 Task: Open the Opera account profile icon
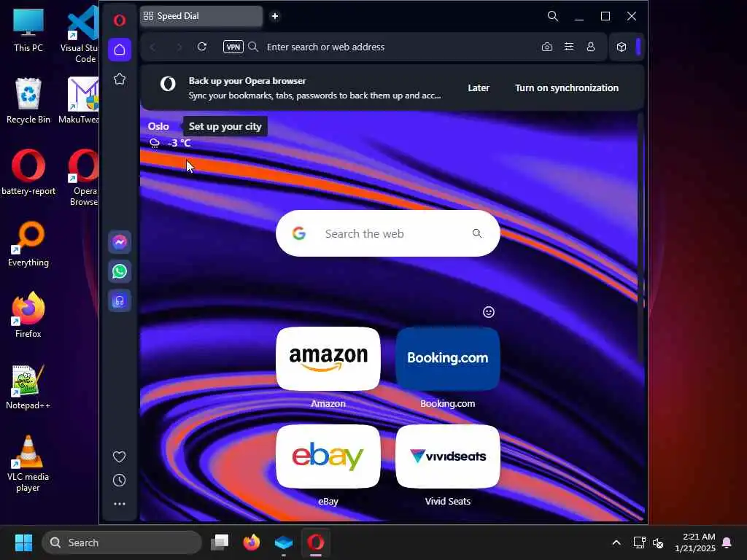(x=591, y=47)
